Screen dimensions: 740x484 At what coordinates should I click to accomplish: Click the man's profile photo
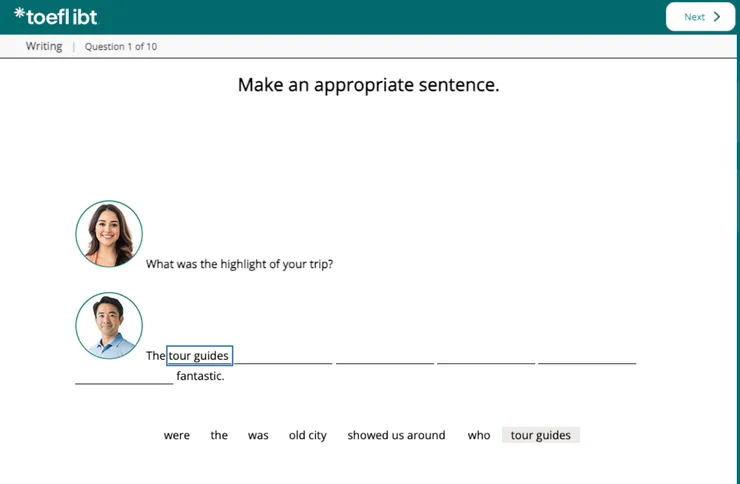click(109, 325)
